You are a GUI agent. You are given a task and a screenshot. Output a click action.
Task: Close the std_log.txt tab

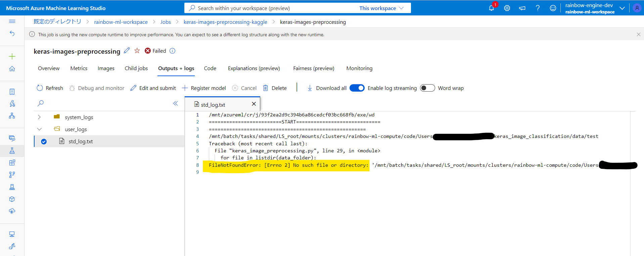254,104
